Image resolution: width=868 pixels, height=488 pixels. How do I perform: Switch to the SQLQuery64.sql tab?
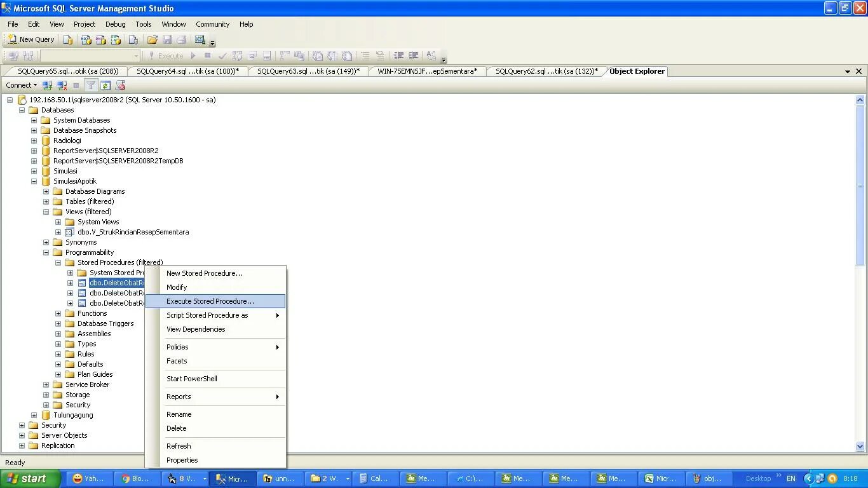click(x=187, y=71)
